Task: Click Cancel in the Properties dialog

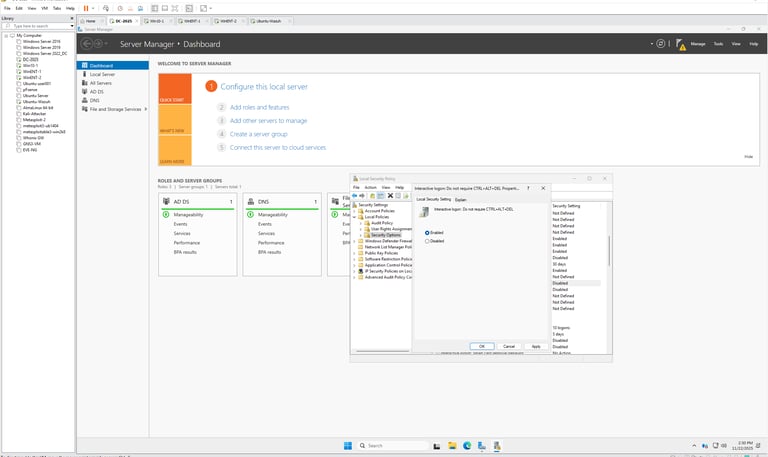Action: 509,346
